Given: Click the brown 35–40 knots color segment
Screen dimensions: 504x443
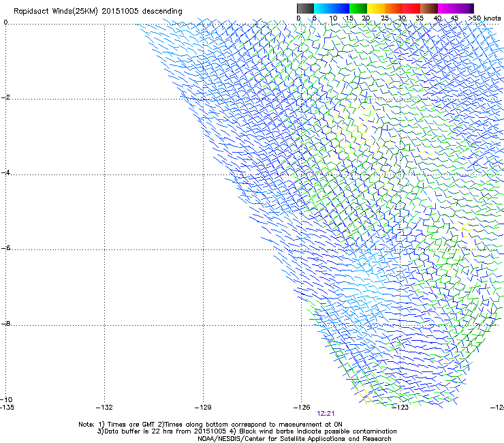Looking at the screenshot, I should [x=429, y=8].
